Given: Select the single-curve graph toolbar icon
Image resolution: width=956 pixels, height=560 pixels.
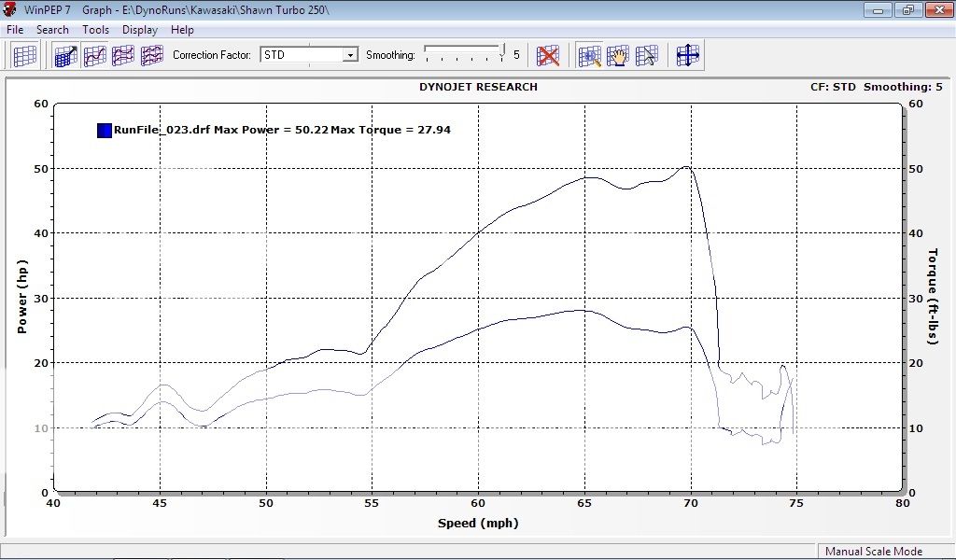Looking at the screenshot, I should [95, 55].
